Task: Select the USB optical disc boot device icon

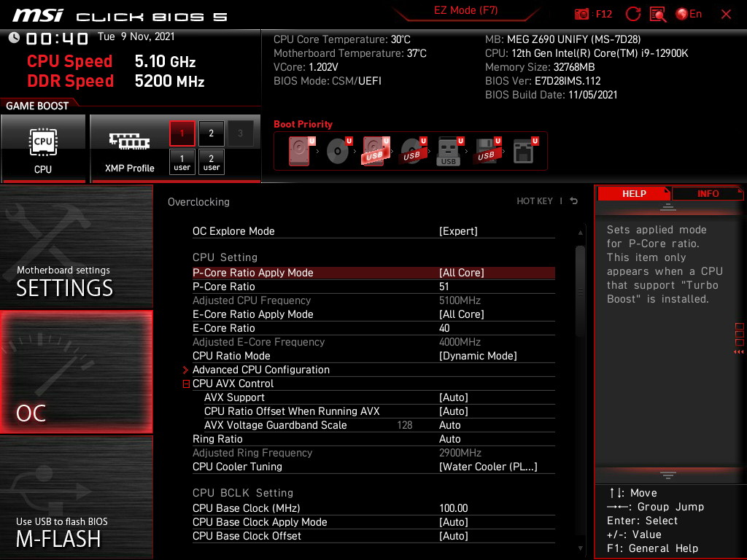Action: (x=413, y=151)
